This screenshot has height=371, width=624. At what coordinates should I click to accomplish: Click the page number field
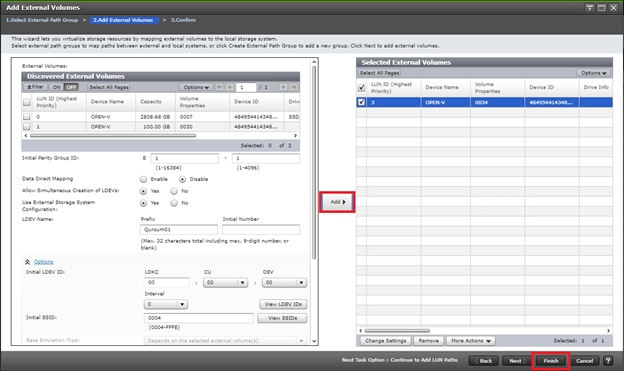click(x=246, y=87)
